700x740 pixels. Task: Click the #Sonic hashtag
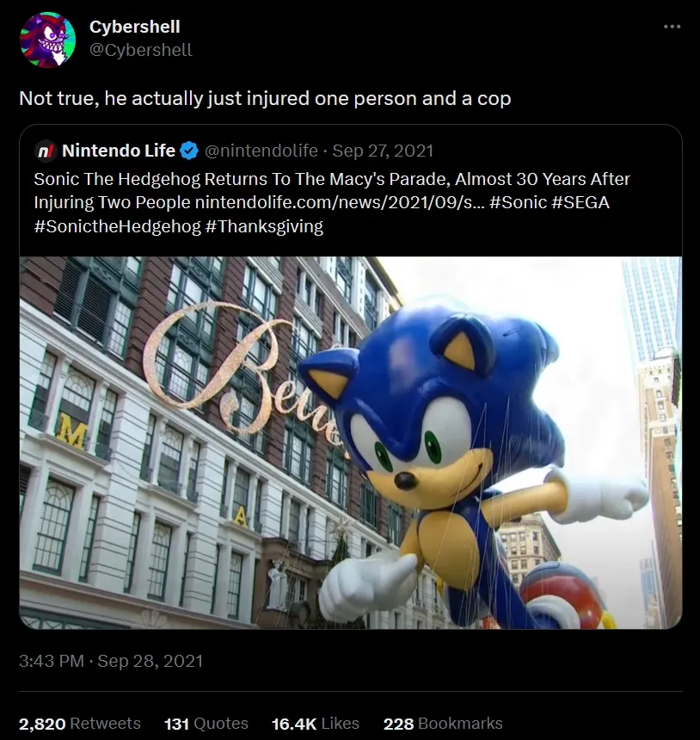(518, 203)
